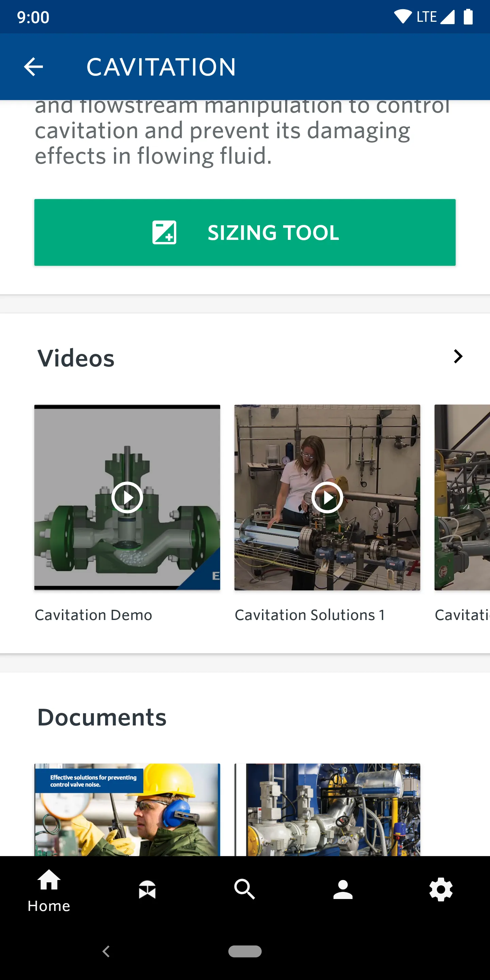Play the Cavitation Demo video
This screenshot has width=490, height=980.
coord(128,497)
